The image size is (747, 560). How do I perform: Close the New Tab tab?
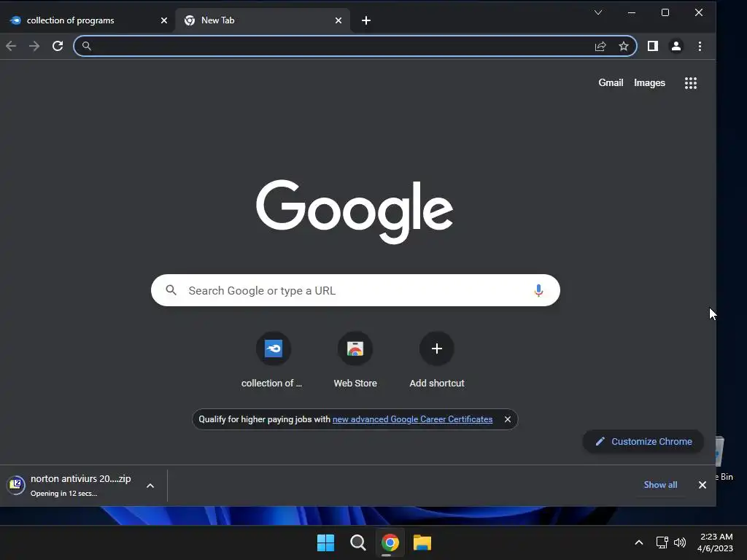338,20
